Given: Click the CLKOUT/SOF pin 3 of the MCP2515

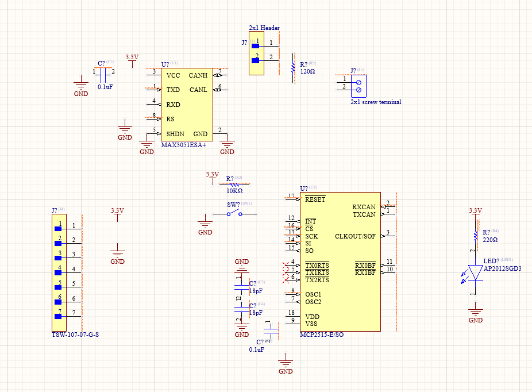Looking at the screenshot, I should coord(388,236).
